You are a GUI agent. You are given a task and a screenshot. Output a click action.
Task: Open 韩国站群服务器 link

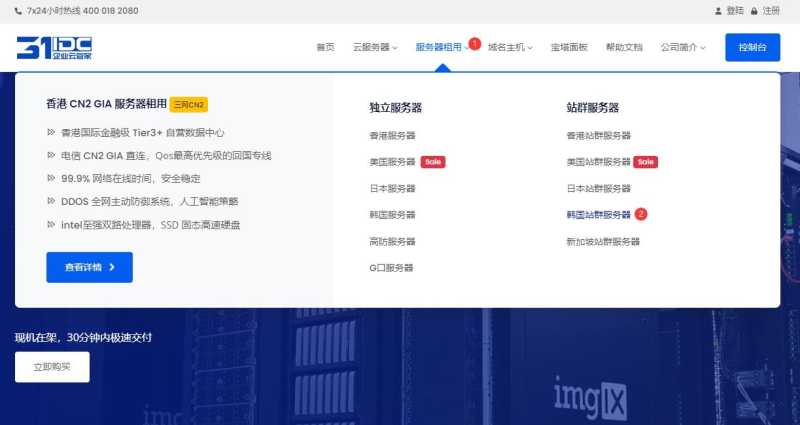point(598,215)
